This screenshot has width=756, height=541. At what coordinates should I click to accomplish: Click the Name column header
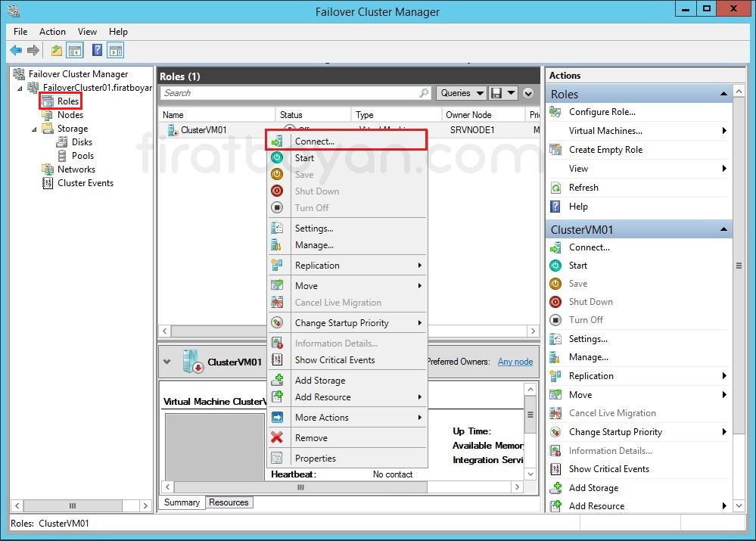[x=217, y=115]
